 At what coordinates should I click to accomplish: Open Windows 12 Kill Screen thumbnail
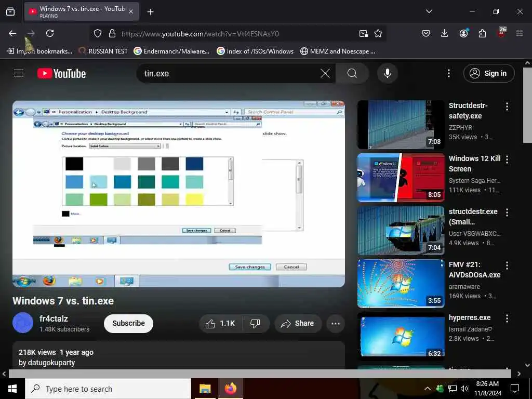[x=401, y=178]
